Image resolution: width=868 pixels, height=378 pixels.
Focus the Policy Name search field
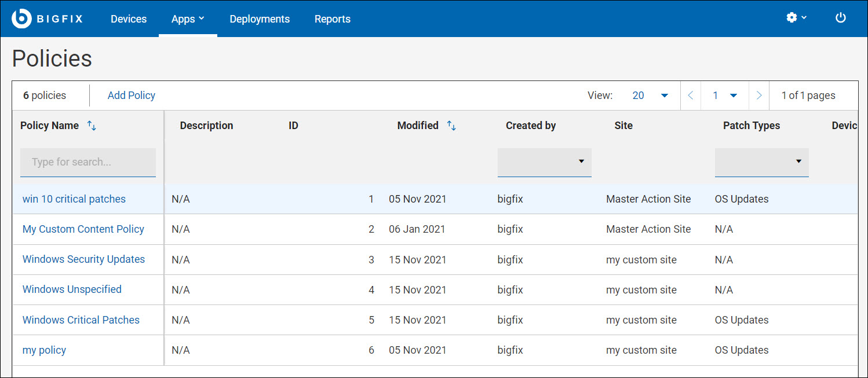pyautogui.click(x=88, y=162)
